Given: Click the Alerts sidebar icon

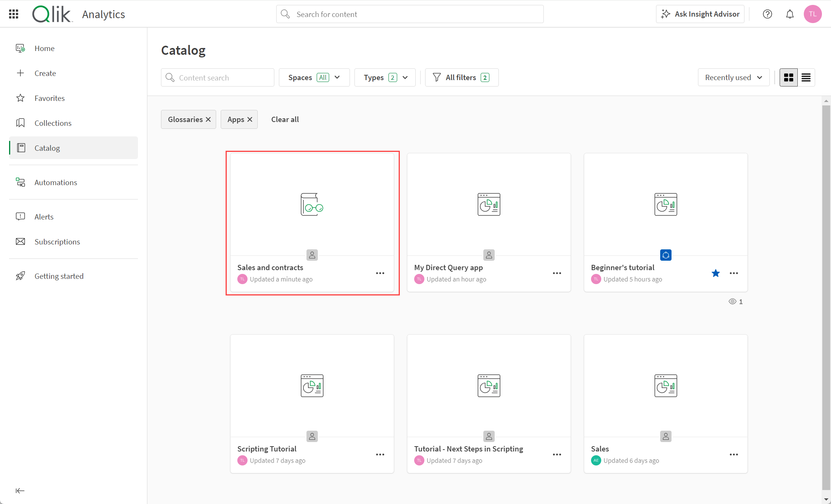Looking at the screenshot, I should [x=20, y=217].
